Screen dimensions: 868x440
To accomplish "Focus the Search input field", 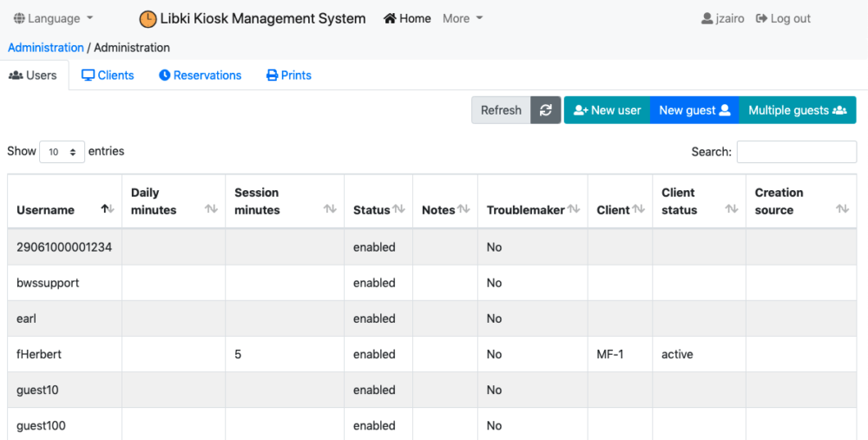I will point(796,152).
